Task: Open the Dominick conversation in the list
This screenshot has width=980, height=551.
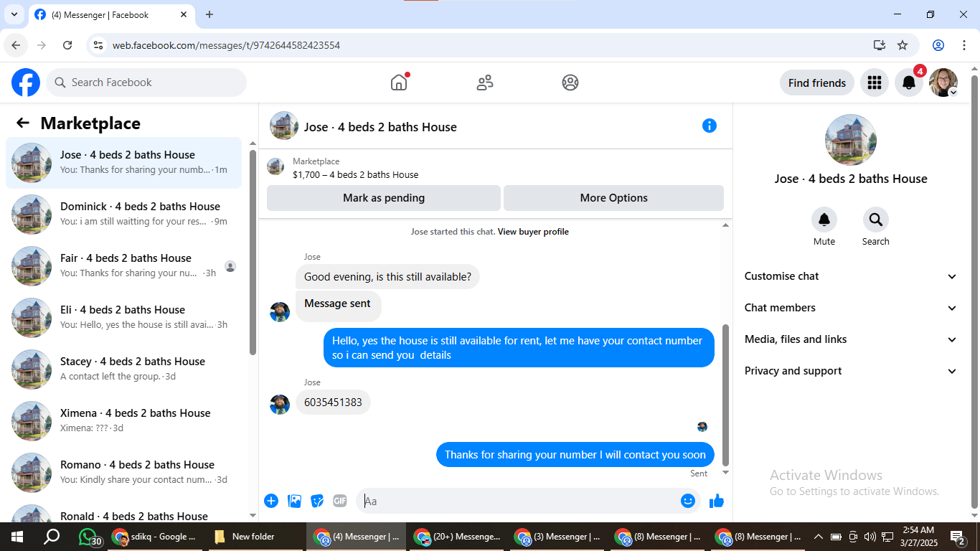Action: (x=124, y=215)
